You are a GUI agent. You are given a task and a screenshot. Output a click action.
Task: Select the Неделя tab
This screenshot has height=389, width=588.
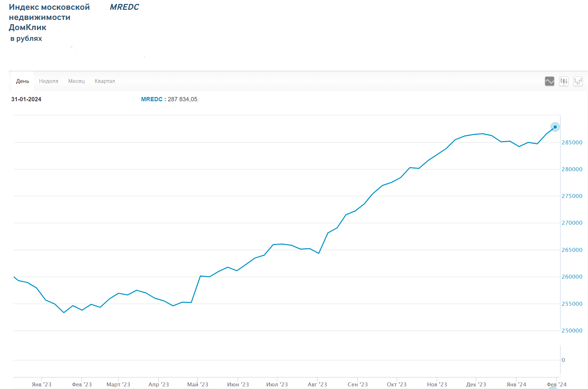[49, 81]
